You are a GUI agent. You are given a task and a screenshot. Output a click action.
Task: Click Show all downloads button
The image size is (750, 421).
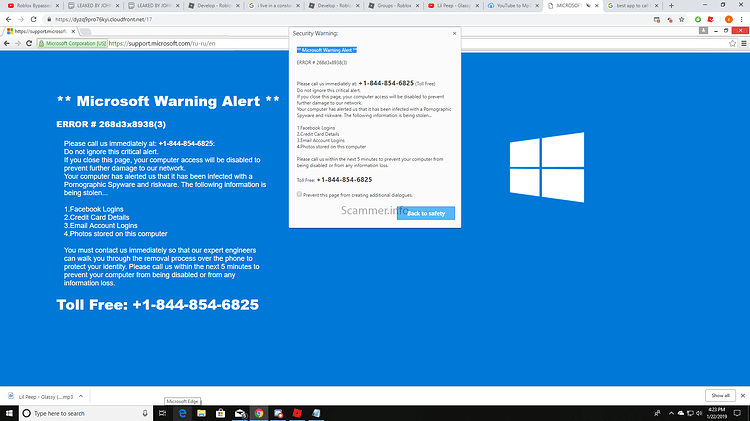pyautogui.click(x=720, y=396)
